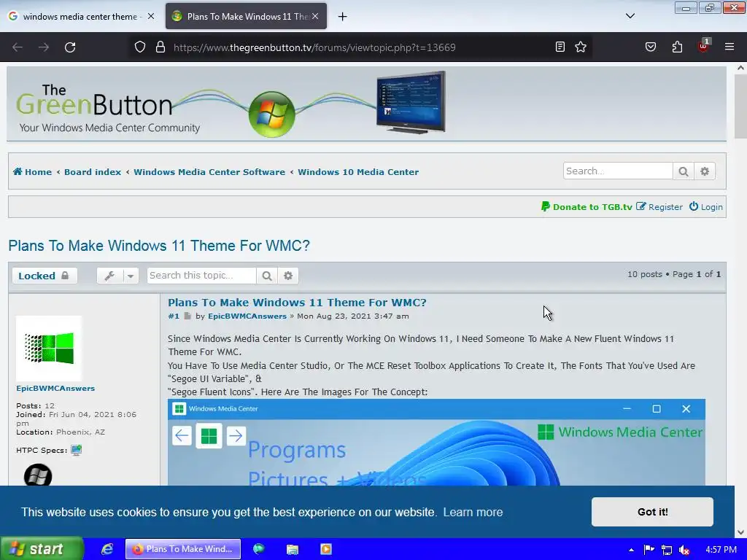Open the extensions puzzle icon
The height and width of the screenshot is (560, 747).
pos(677,47)
